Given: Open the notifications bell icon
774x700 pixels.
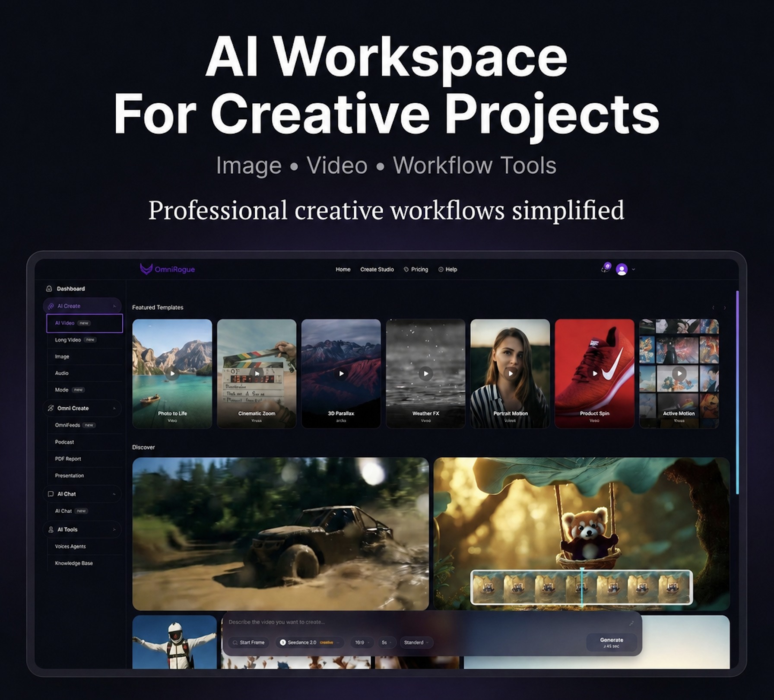Looking at the screenshot, I should click(606, 268).
